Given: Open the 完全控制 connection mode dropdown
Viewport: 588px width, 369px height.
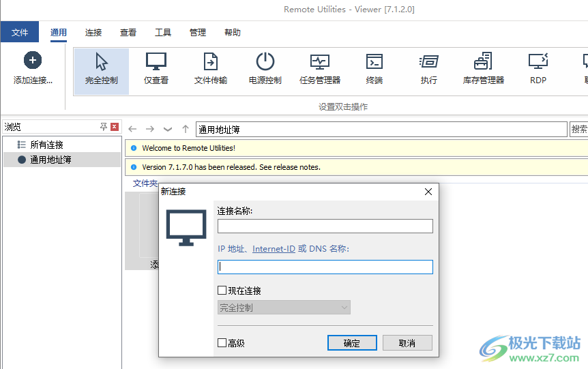Looking at the screenshot, I should [284, 308].
